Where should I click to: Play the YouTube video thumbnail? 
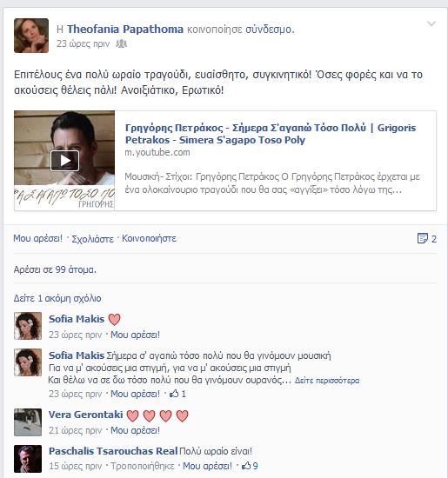64,161
